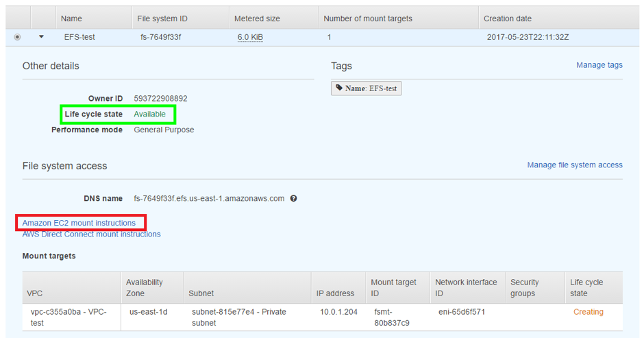Click mount target ID fsmt-80b837c9

pos(392,317)
